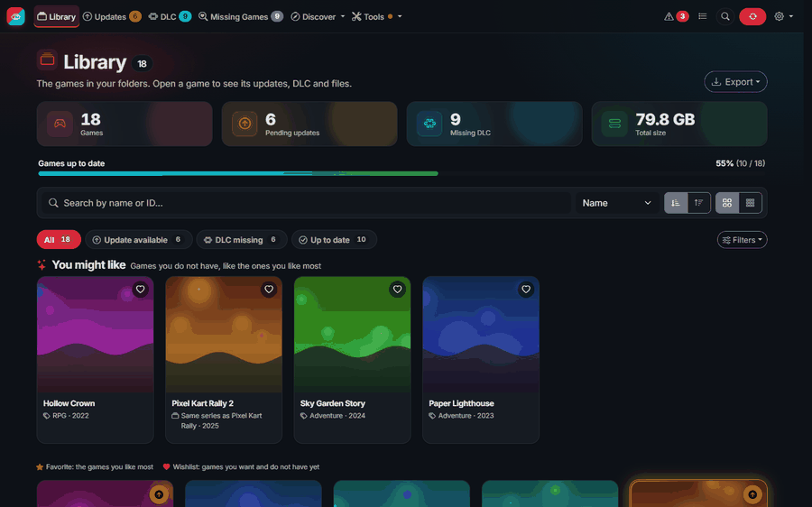The image size is (812, 507).
Task: Filter by Up to date chip
Action: coord(334,240)
